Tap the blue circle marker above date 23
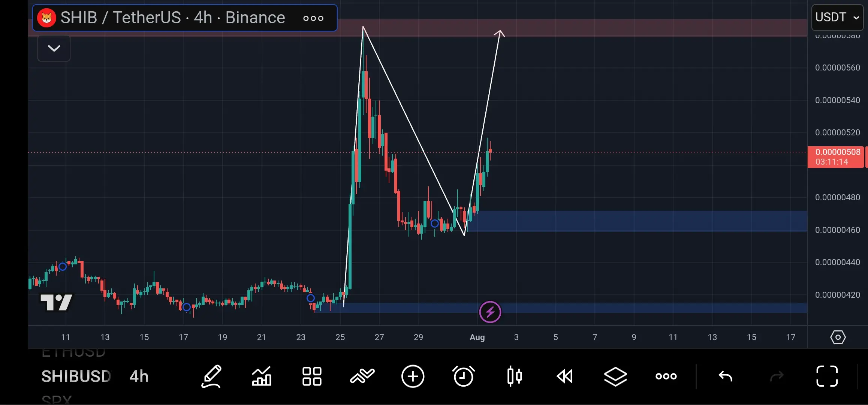This screenshot has height=405, width=868. [x=311, y=298]
